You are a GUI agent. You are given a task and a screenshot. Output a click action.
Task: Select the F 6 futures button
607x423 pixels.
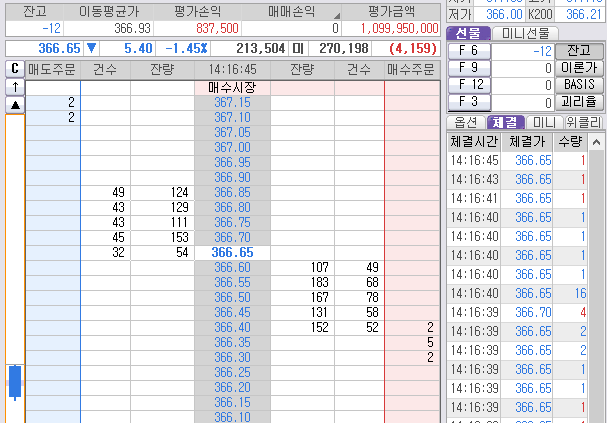tap(469, 51)
